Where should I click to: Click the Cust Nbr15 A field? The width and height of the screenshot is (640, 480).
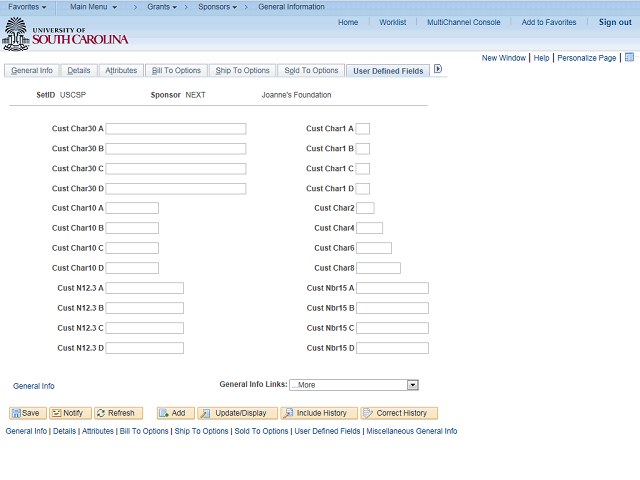point(392,288)
